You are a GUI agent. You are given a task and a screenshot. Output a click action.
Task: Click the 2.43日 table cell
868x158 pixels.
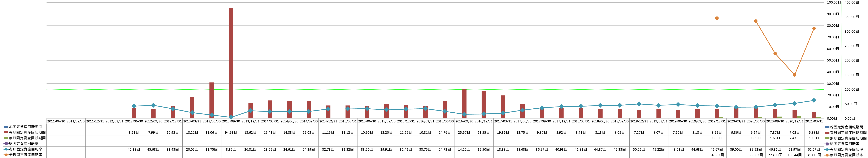tap(795, 138)
